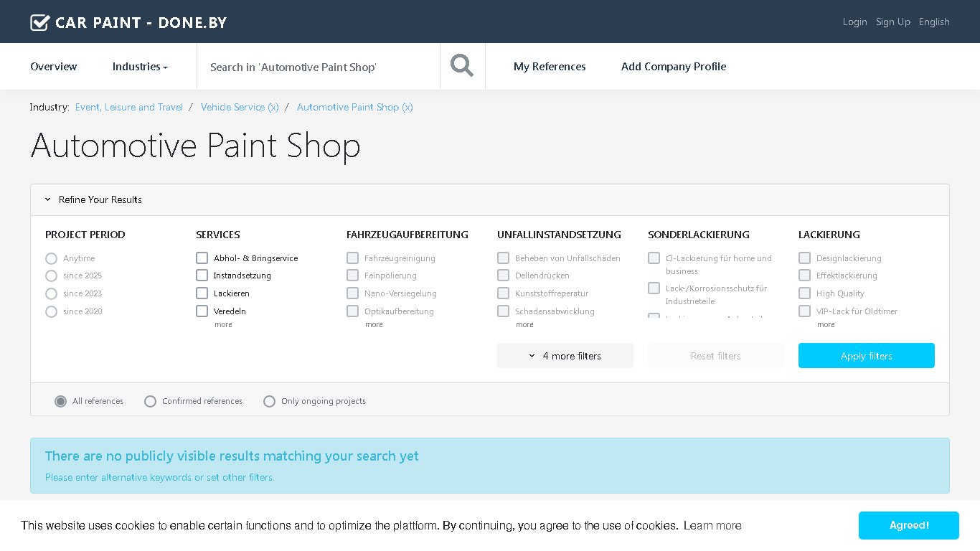
Task: Click the CAR PAINT - DONE.BY site title
Action: pyautogui.click(x=141, y=22)
